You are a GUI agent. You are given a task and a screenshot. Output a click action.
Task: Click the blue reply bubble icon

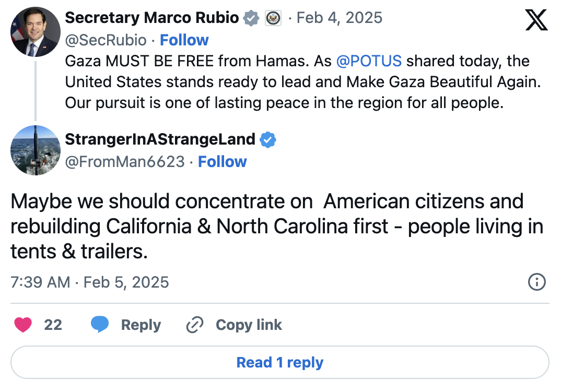(99, 325)
